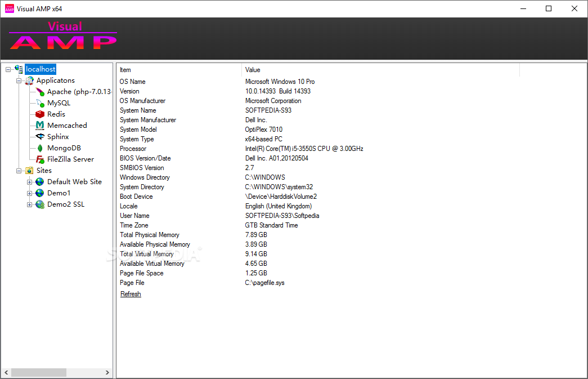This screenshot has width=588, height=379.
Task: Click the Total Physical Memory label
Action: point(150,234)
